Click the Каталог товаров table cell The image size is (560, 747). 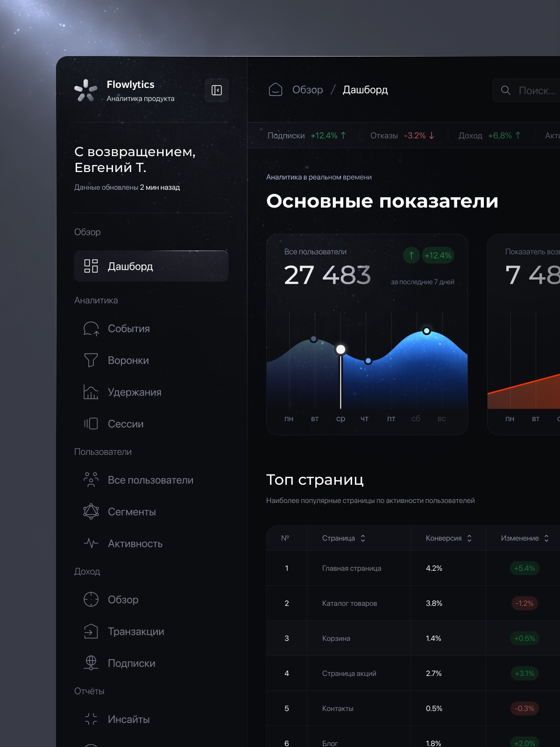tap(359, 603)
